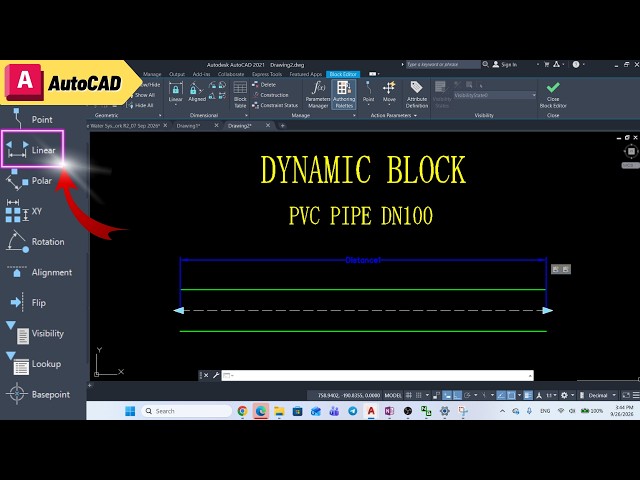Open the Parameters Manager
Viewport: 640px width, 480px height.
pyautogui.click(x=318, y=95)
